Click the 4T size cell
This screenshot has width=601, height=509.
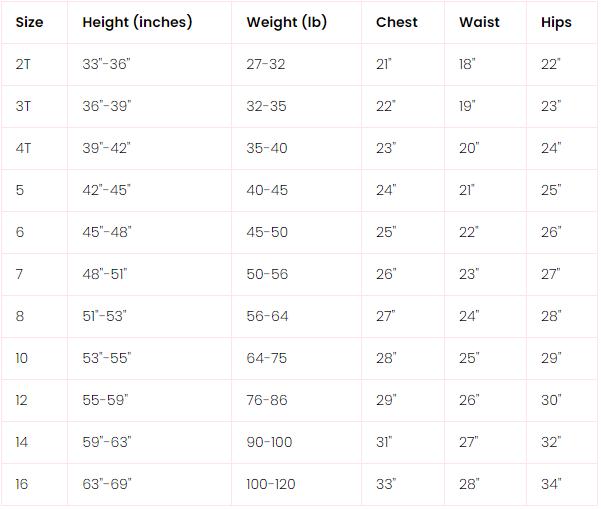click(23, 148)
